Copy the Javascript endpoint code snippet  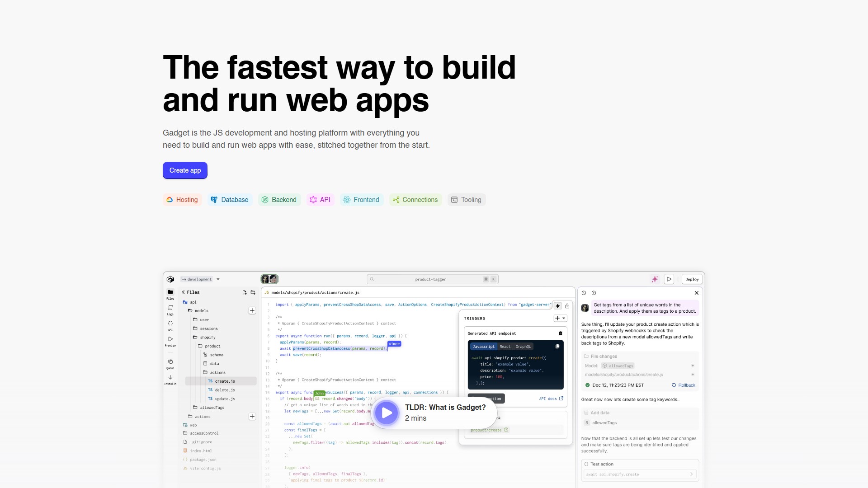[557, 346]
